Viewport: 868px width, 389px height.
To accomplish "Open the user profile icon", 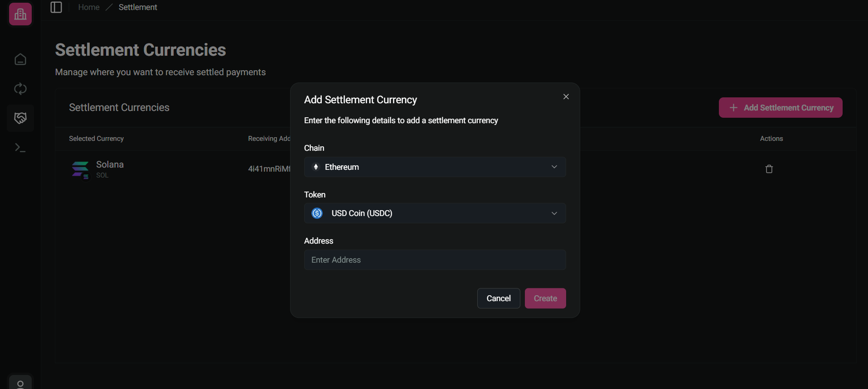I will (20, 383).
